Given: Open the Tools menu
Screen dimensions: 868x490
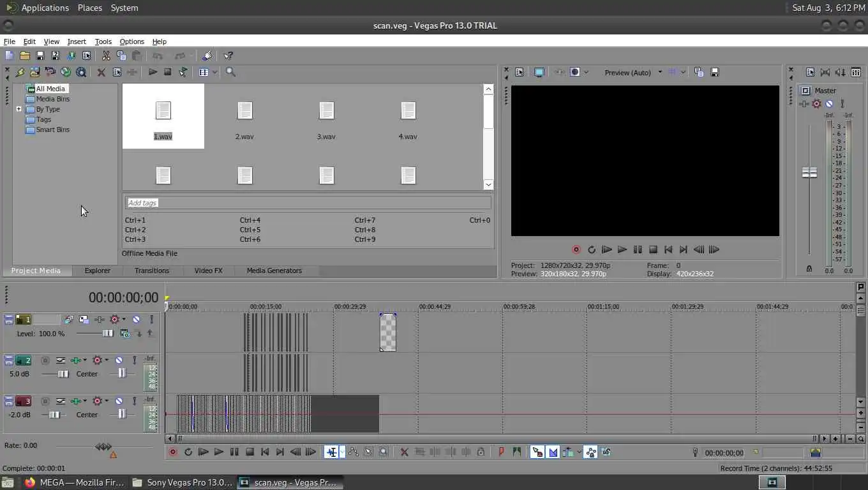Looking at the screenshot, I should [x=103, y=41].
